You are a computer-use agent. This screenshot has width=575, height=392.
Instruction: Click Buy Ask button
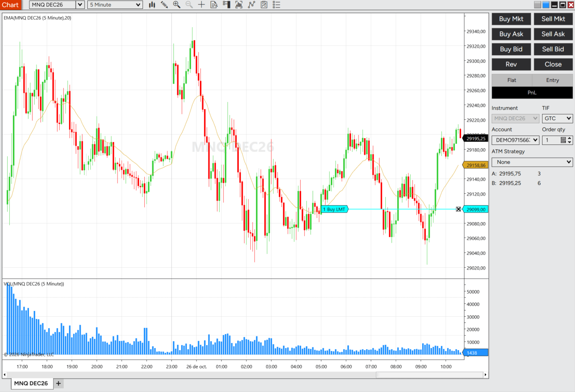tap(511, 34)
